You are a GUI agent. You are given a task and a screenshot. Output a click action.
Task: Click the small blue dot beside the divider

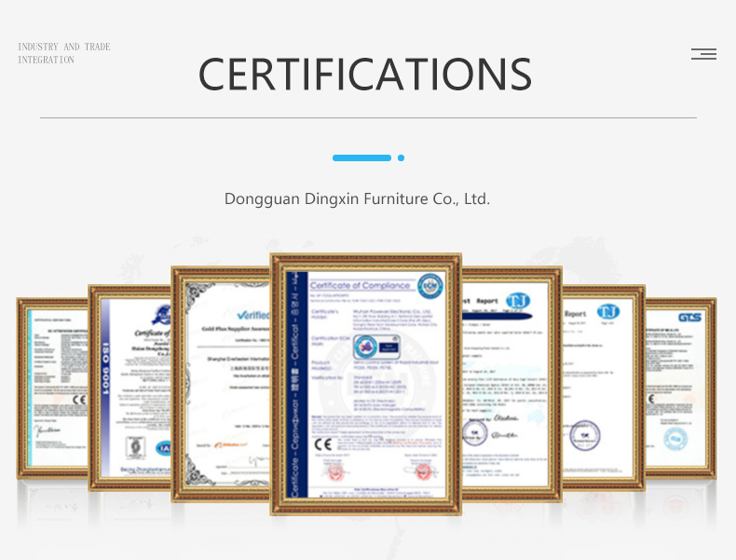click(401, 158)
